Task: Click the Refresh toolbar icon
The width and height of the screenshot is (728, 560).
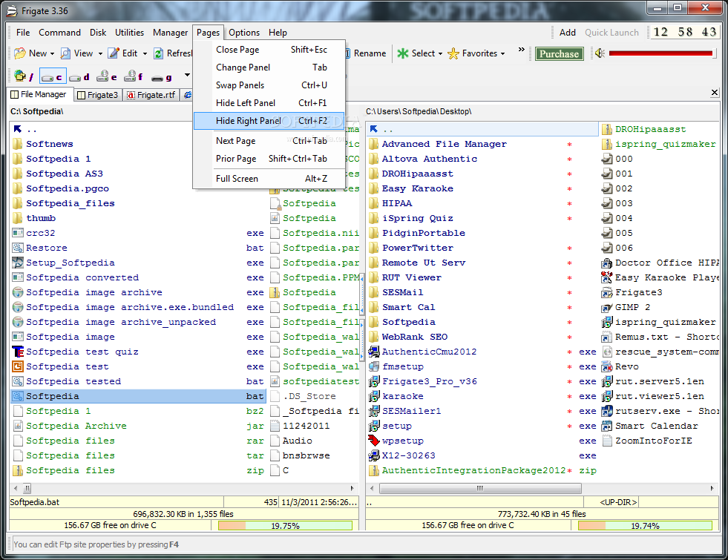Action: pos(159,53)
